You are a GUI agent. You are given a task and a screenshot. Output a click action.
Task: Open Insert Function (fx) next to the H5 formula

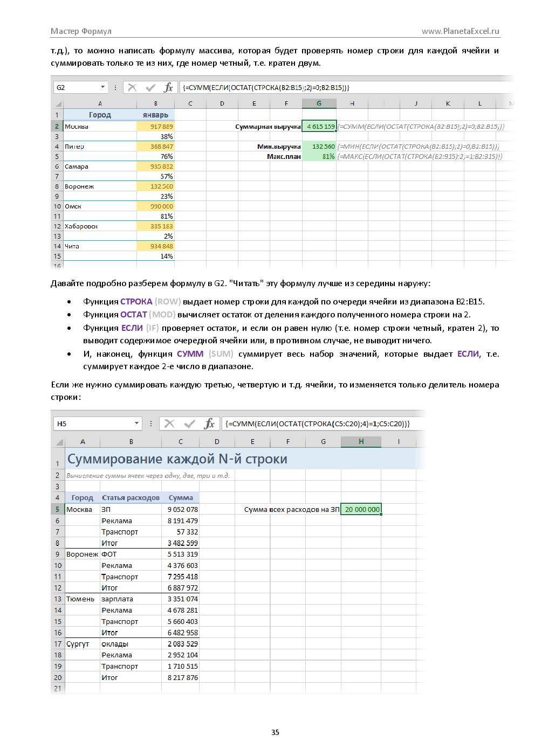[209, 424]
